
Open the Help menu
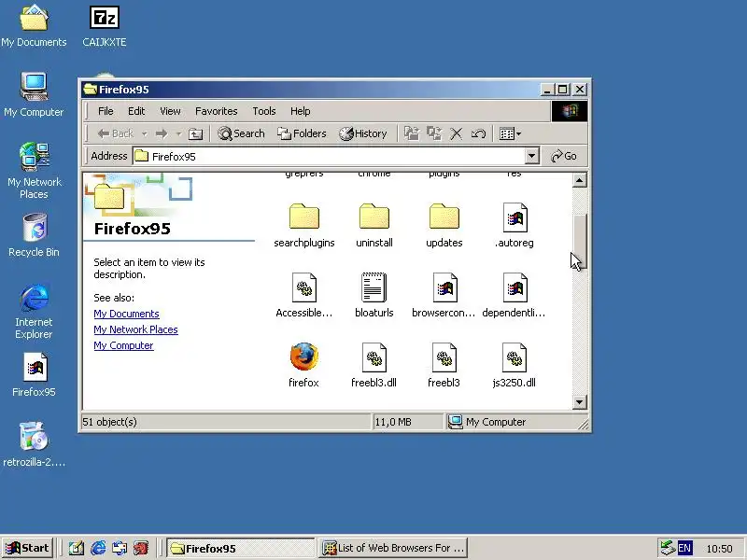300,111
